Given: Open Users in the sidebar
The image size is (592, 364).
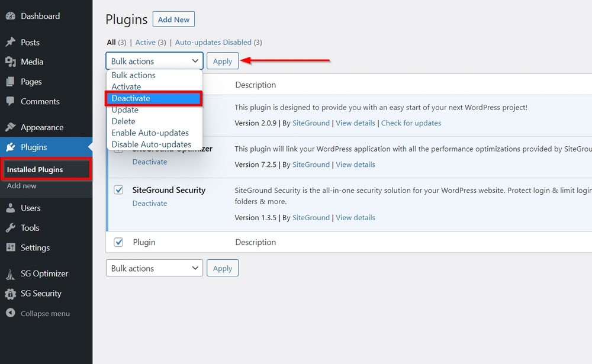Looking at the screenshot, I should click(31, 208).
